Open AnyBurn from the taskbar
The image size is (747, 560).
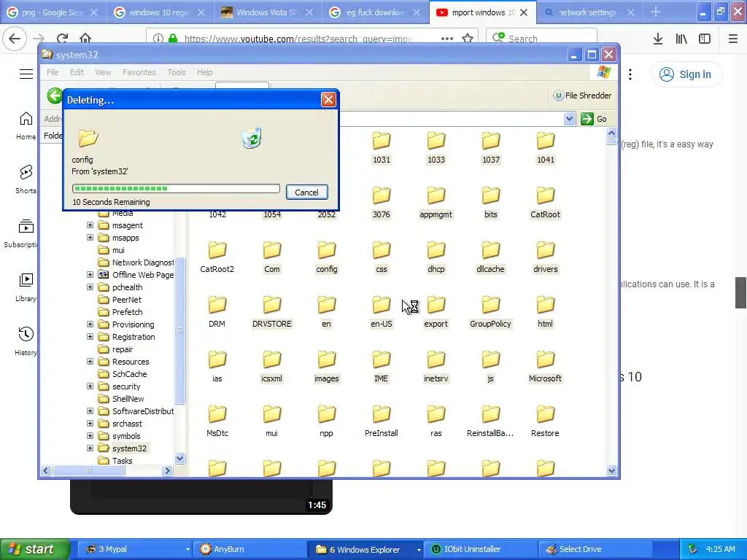pyautogui.click(x=248, y=549)
